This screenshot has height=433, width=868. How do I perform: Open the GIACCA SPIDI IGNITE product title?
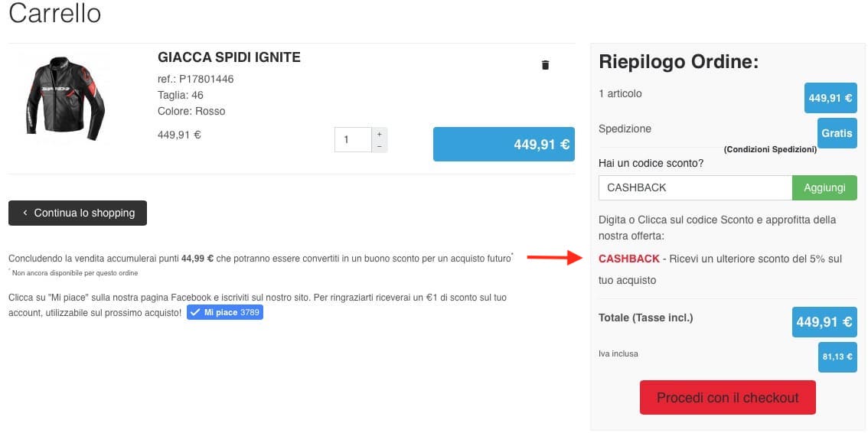(229, 57)
